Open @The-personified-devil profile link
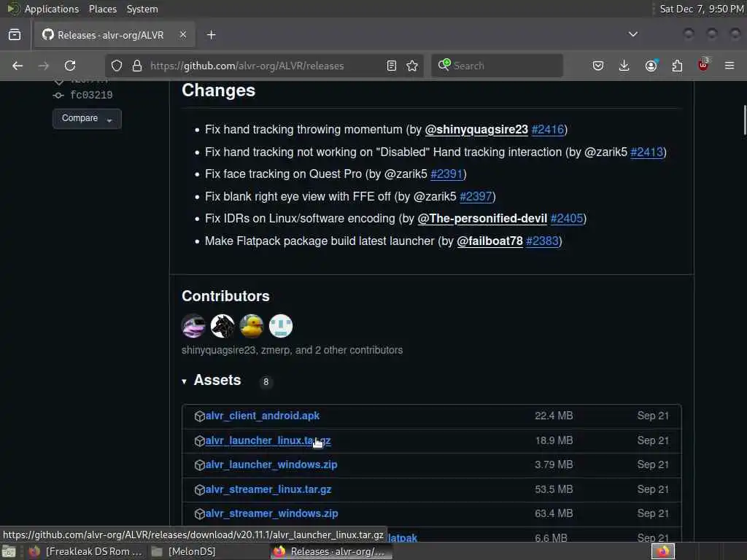The width and height of the screenshot is (747, 560). pyautogui.click(x=482, y=219)
